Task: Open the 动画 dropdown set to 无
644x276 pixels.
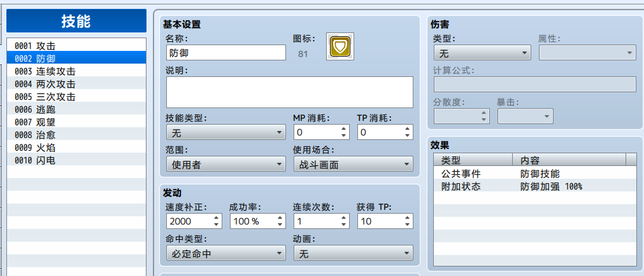Action: (354, 254)
